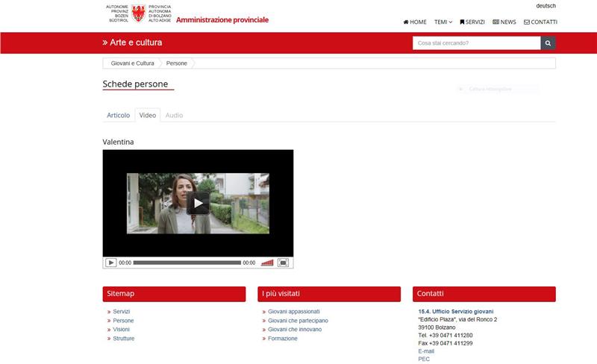
Task: Enter fullscreen mode on the video player
Action: [283, 263]
